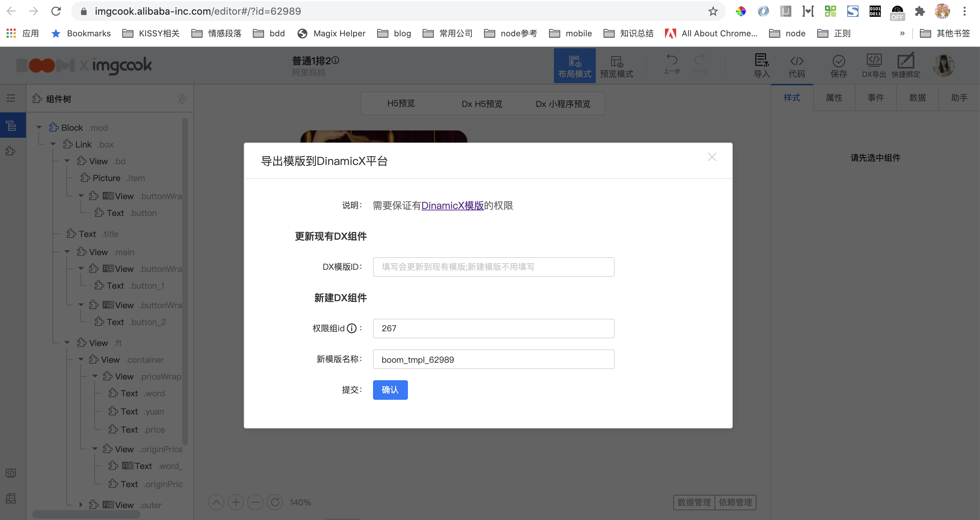Open the Dx H5预览 tab
Image resolution: width=980 pixels, height=520 pixels.
[x=482, y=103]
